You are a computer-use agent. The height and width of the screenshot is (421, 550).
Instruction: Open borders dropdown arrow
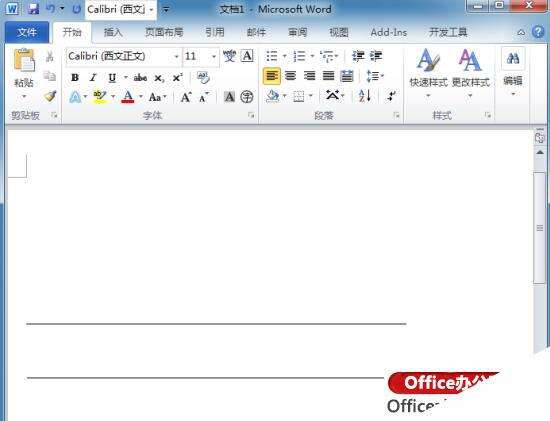tap(310, 96)
